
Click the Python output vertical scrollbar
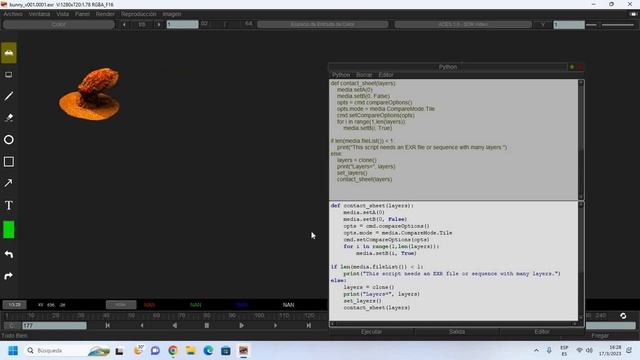pos(581,140)
